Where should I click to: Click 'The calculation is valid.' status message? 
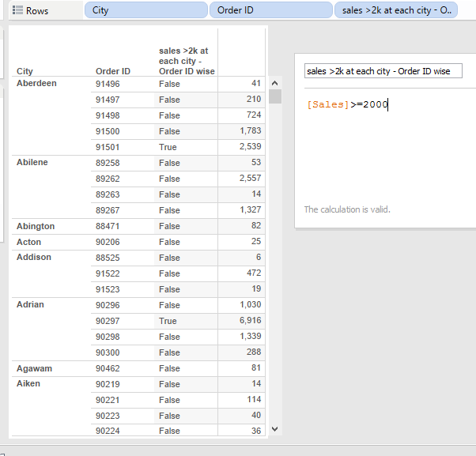click(347, 209)
